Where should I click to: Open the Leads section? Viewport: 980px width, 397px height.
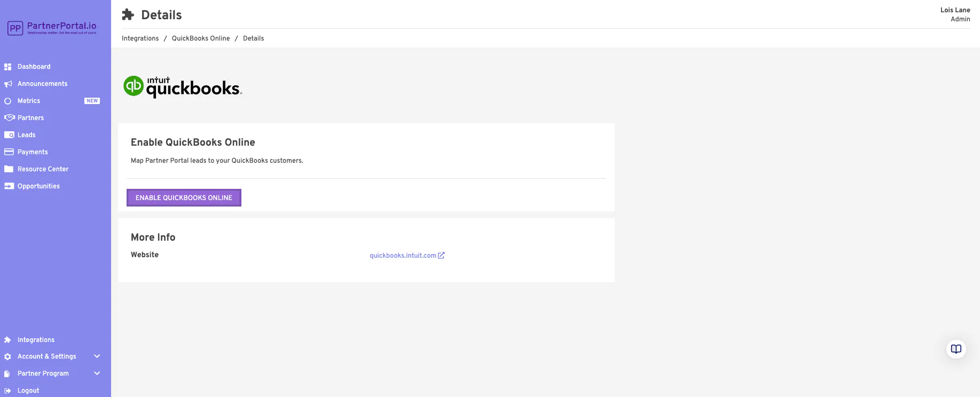point(27,135)
